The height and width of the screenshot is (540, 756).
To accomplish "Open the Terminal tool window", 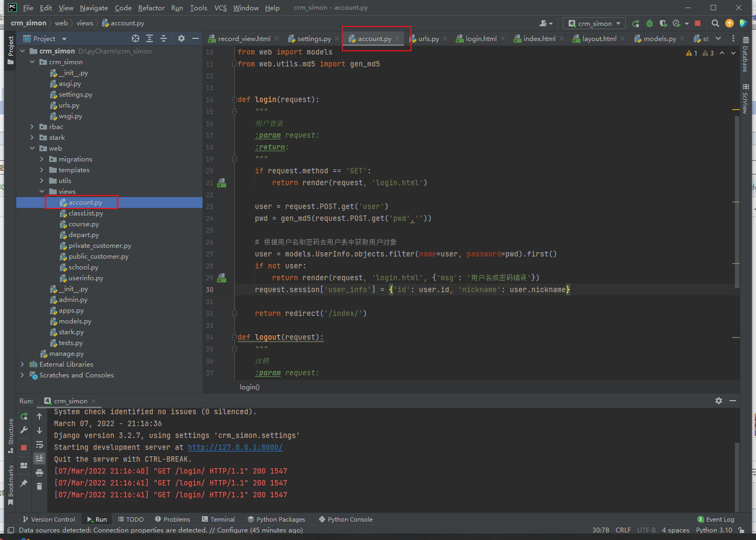I will click(218, 519).
